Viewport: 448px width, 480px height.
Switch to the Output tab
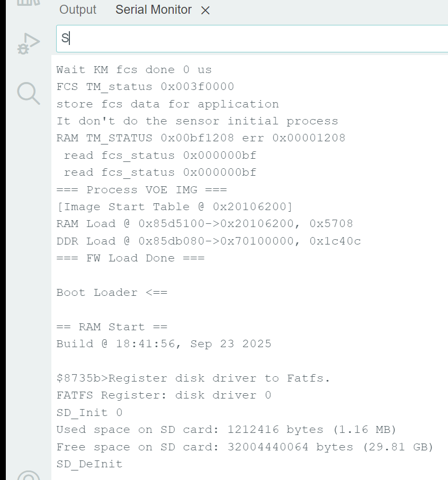click(78, 10)
